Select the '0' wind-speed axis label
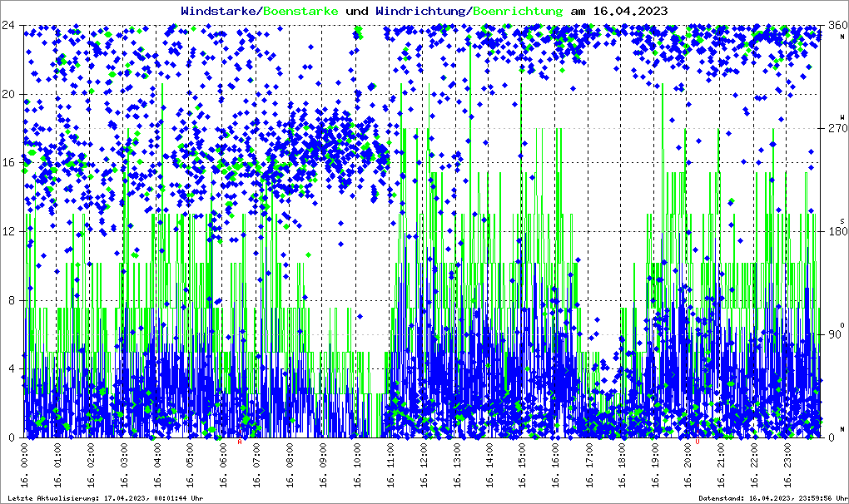The width and height of the screenshot is (849, 504). coord(12,437)
